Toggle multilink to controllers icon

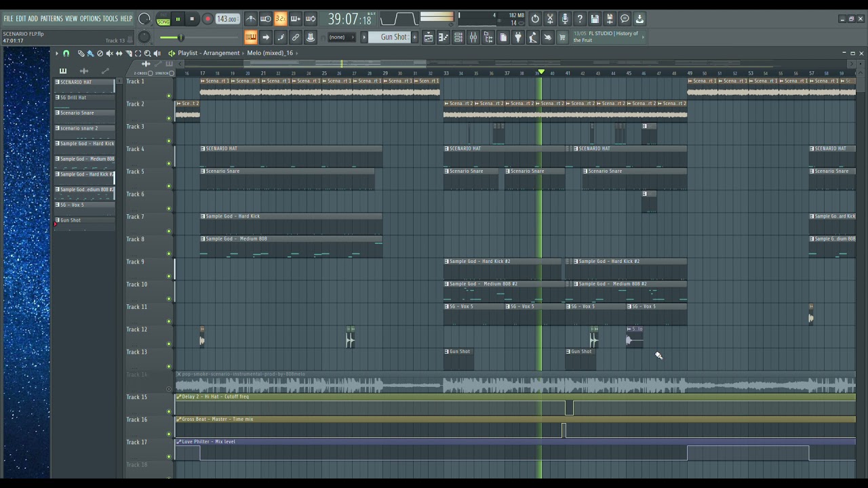pyautogui.click(x=296, y=37)
